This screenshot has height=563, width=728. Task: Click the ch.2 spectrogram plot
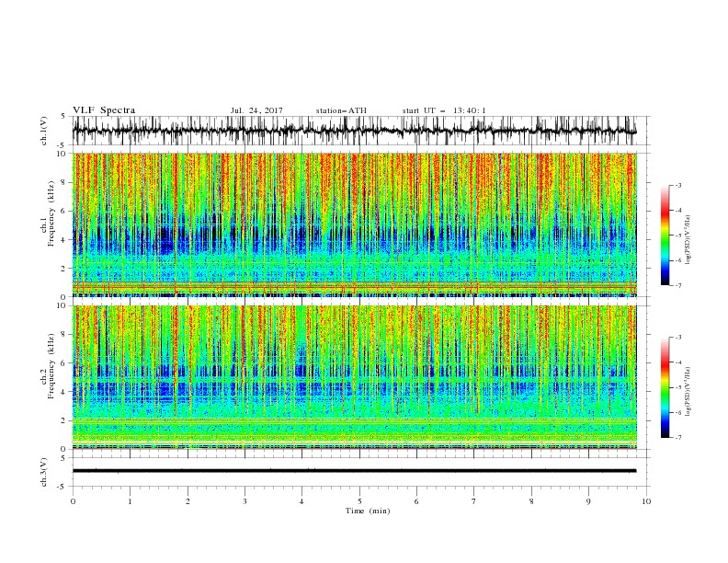354,377
